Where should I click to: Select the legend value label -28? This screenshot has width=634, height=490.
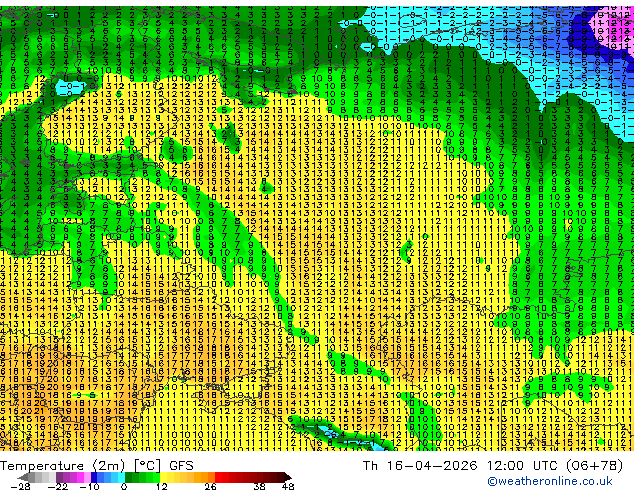tap(20, 486)
